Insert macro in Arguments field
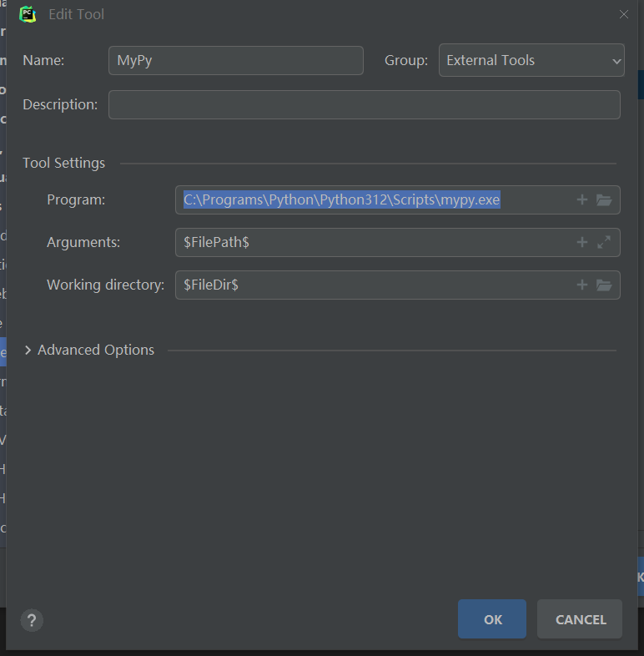This screenshot has width=644, height=656. [581, 242]
